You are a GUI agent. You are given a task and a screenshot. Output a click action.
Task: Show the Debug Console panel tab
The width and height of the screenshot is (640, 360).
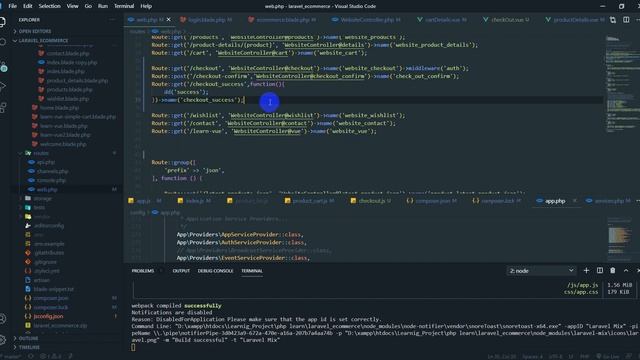tap(215, 271)
